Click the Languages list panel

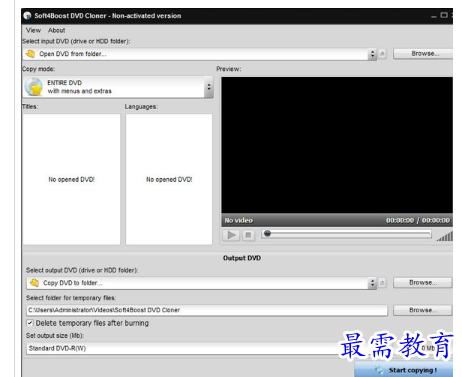coord(169,179)
